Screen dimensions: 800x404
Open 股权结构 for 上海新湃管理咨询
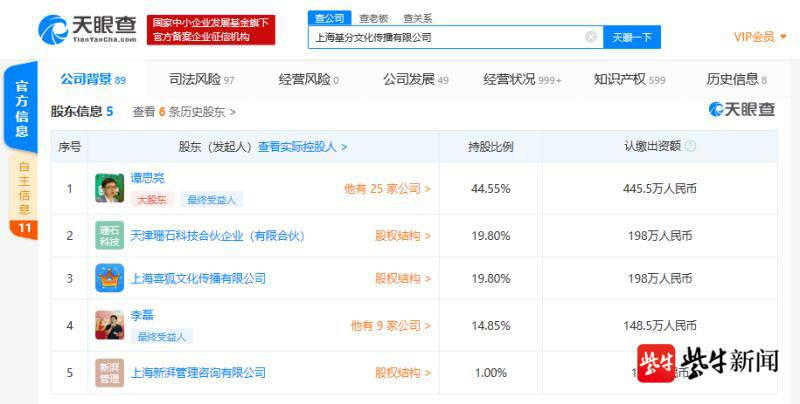coord(403,373)
